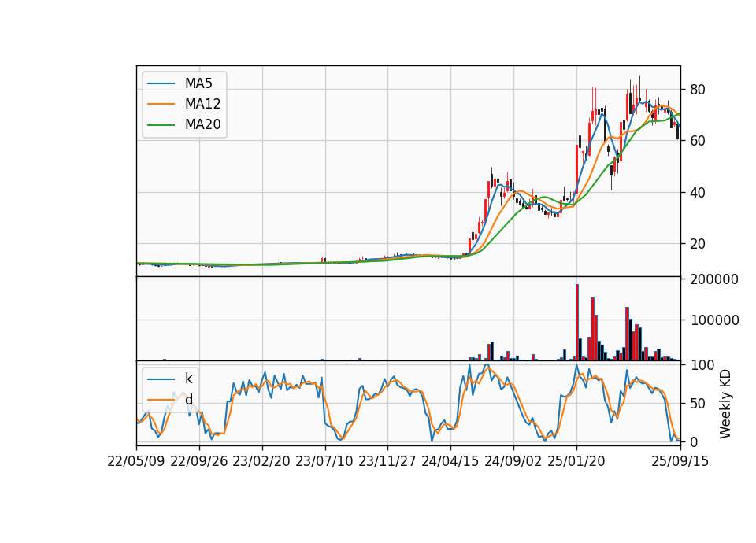
Task: Click the volume axis value 200000
Action: [714, 279]
